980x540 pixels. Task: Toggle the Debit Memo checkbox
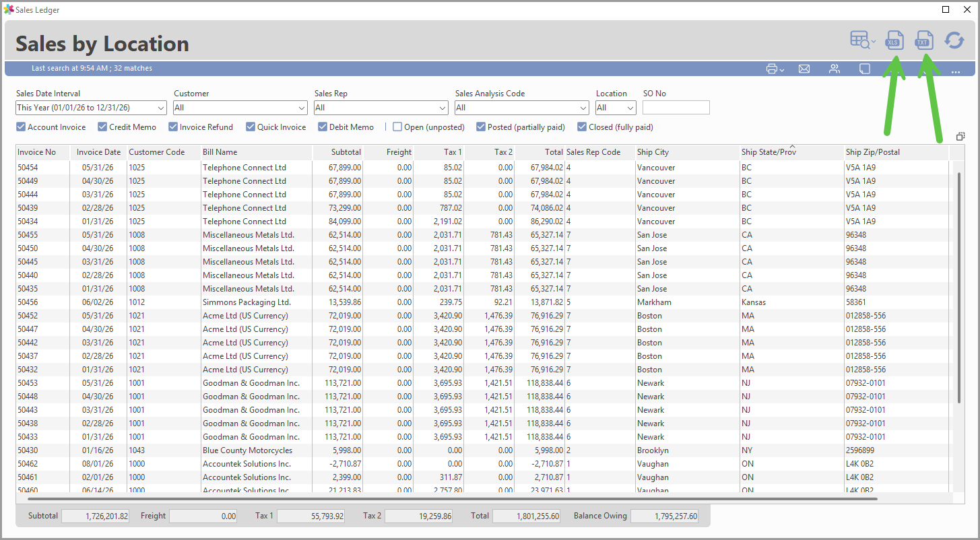coord(323,127)
